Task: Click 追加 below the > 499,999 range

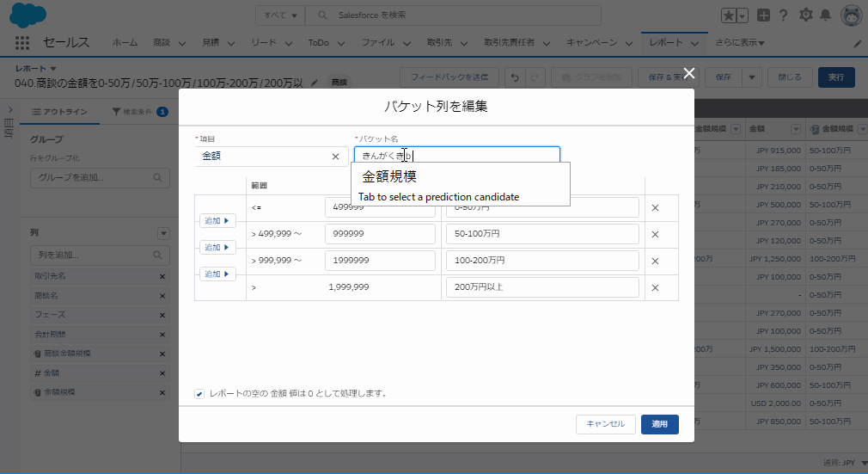Action: [x=217, y=247]
